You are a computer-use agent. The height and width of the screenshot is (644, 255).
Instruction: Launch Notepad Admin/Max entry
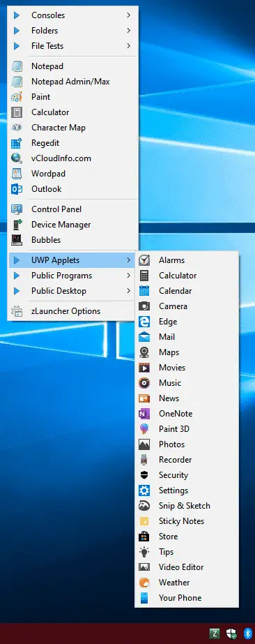click(x=72, y=82)
